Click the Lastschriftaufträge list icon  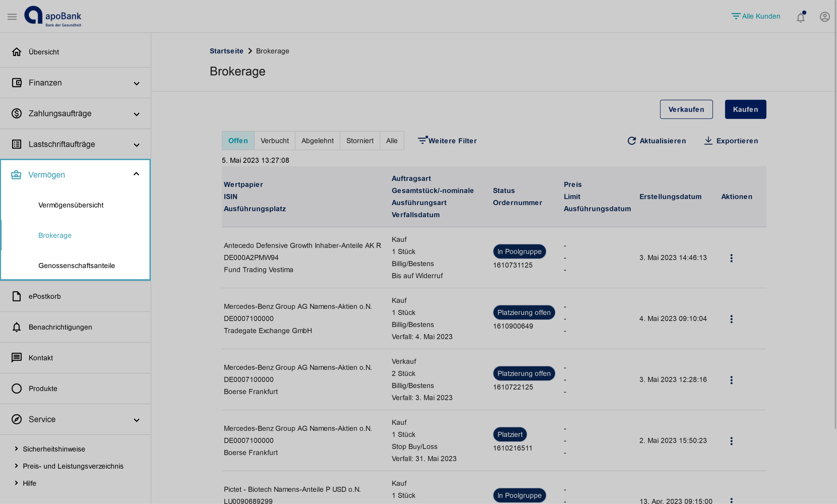coord(16,144)
